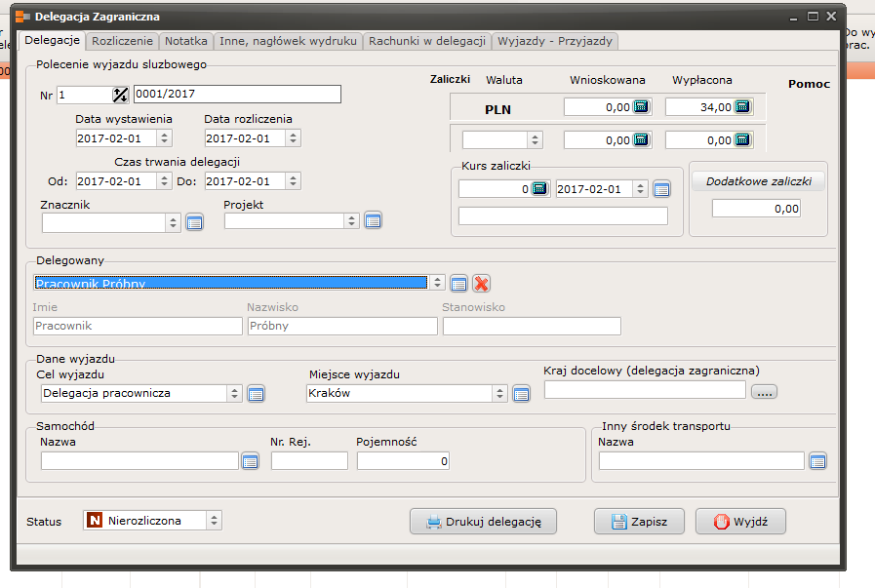Expand the second Waluta currency dropdown
Image resolution: width=875 pixels, height=588 pixels.
pyautogui.click(x=536, y=139)
